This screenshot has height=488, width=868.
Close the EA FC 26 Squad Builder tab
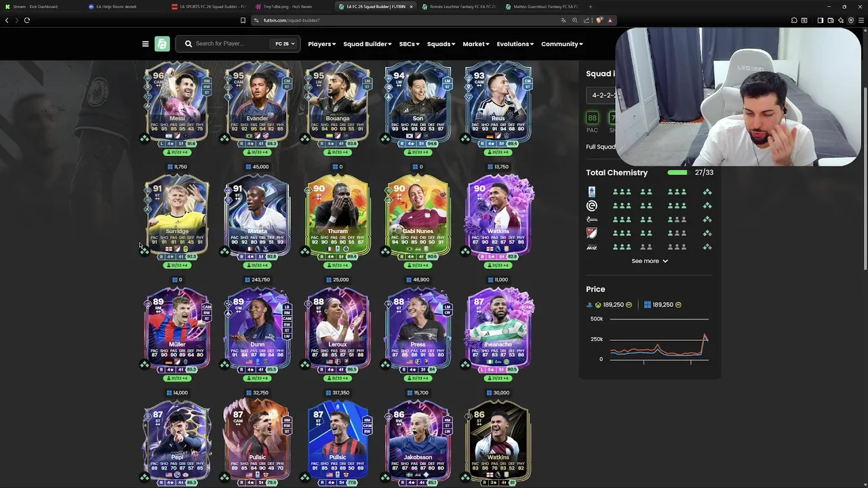[x=411, y=7]
